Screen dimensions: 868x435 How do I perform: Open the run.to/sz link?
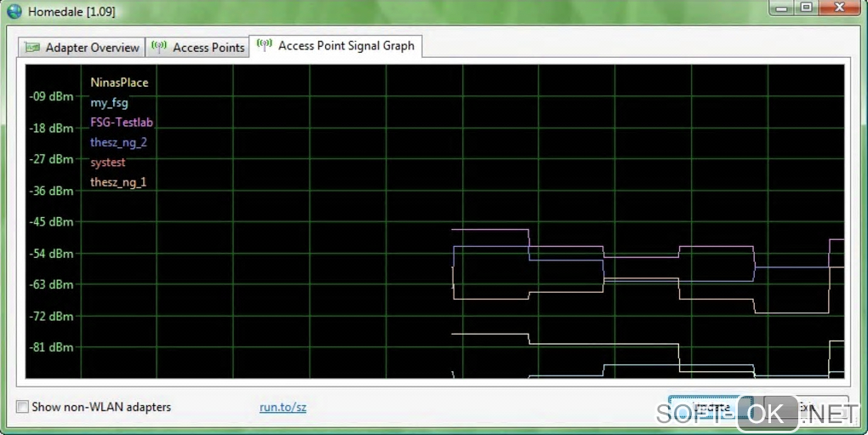(x=283, y=407)
